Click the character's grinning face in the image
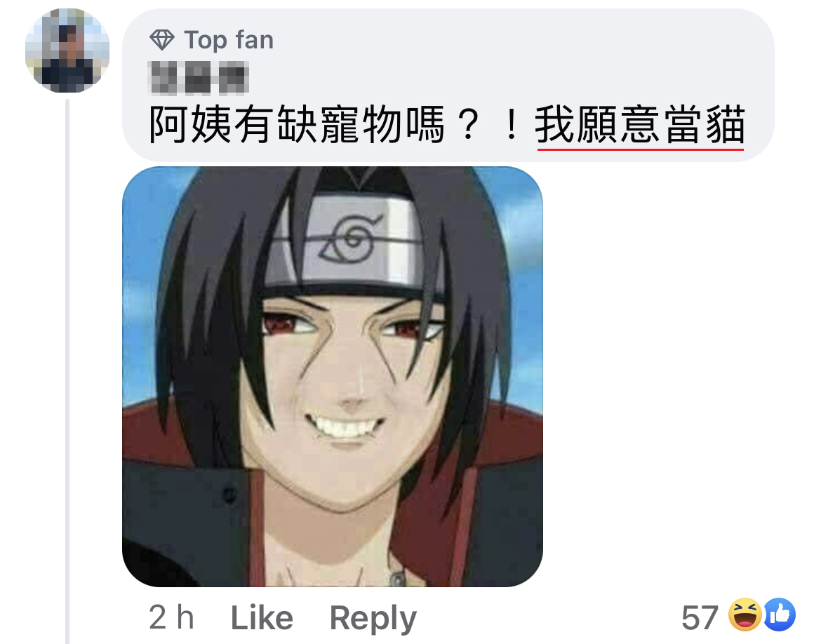 pos(348,398)
